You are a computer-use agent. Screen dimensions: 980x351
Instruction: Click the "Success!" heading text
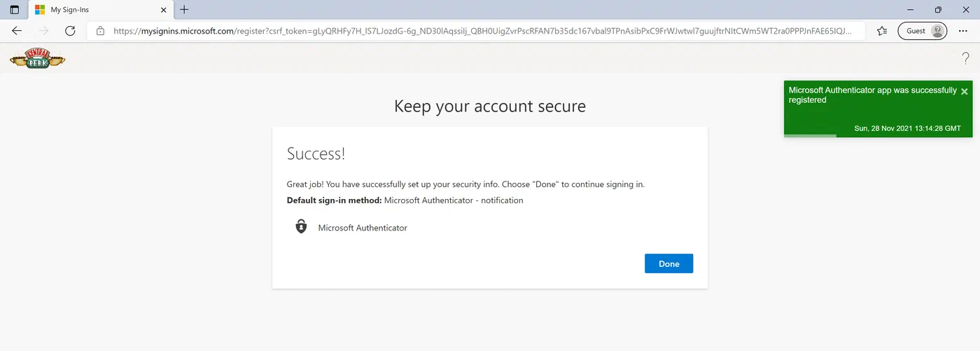(x=316, y=154)
